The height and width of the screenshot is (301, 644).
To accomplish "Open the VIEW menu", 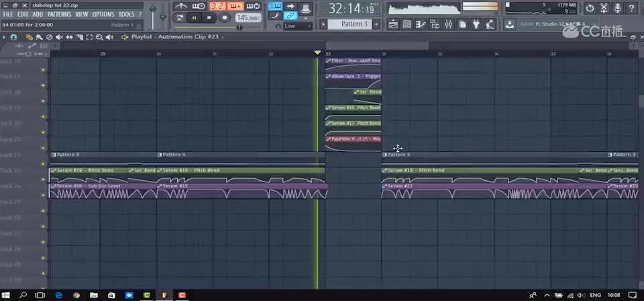I will point(82,14).
